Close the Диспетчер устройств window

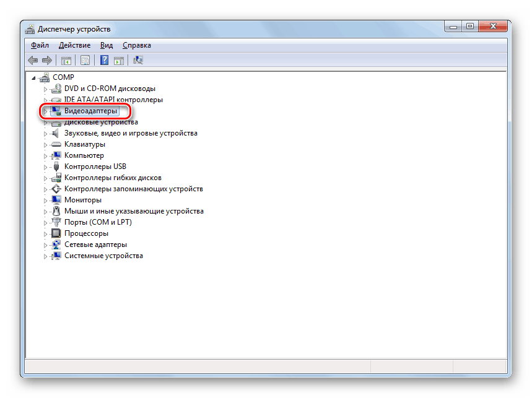[x=493, y=27]
